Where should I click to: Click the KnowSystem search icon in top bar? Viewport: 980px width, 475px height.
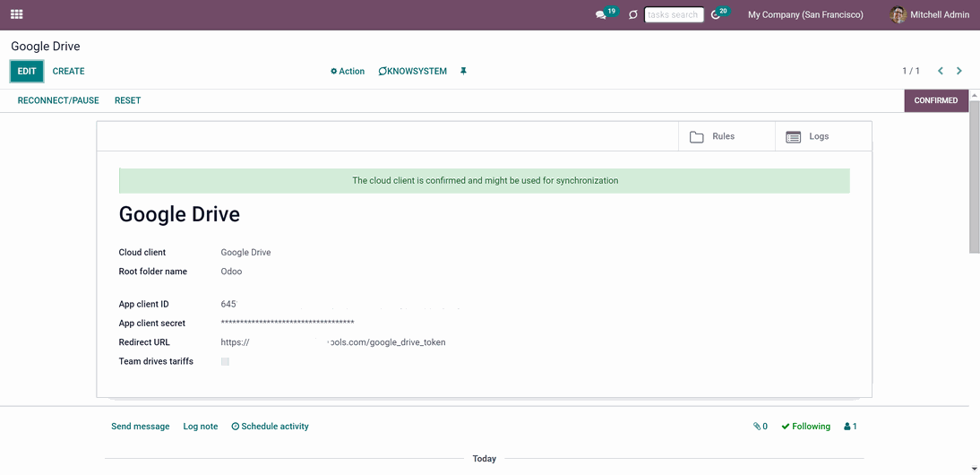click(633, 14)
